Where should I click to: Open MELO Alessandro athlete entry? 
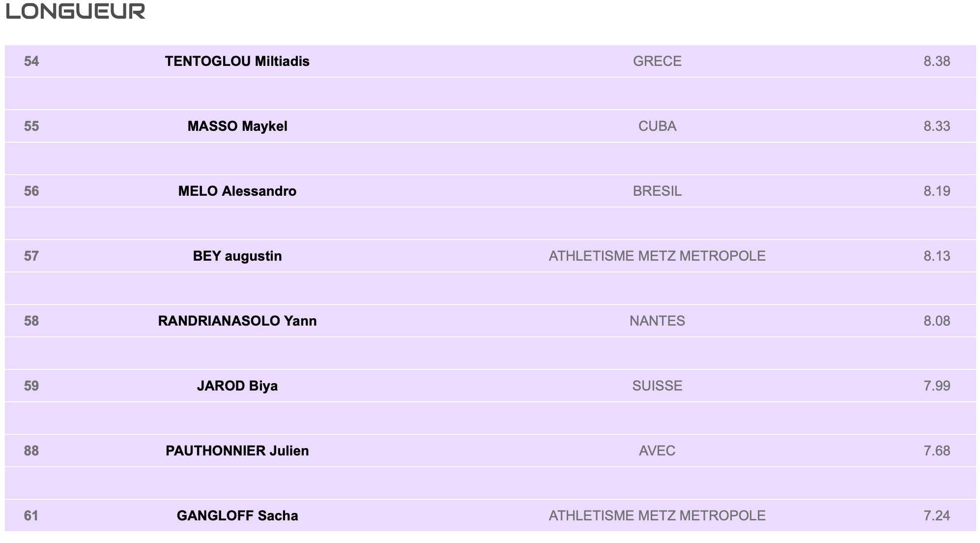pyautogui.click(x=237, y=191)
